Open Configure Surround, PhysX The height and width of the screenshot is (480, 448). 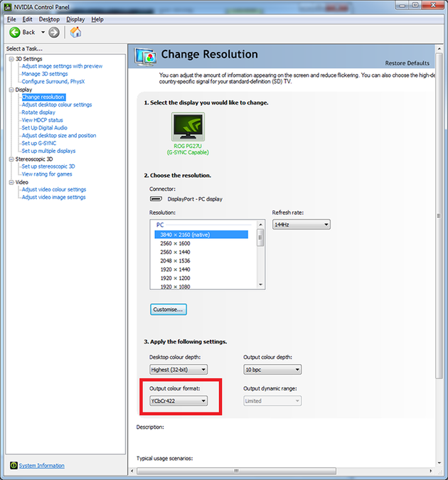click(x=53, y=82)
